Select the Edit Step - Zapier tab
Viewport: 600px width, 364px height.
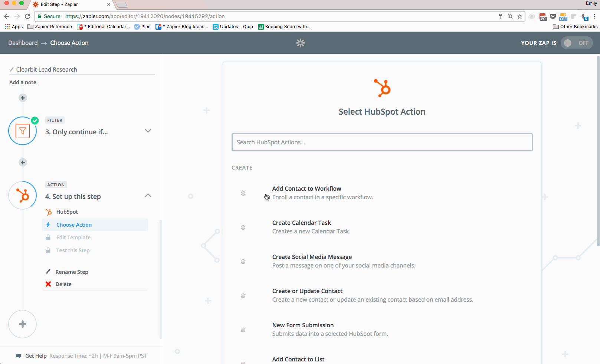click(71, 4)
